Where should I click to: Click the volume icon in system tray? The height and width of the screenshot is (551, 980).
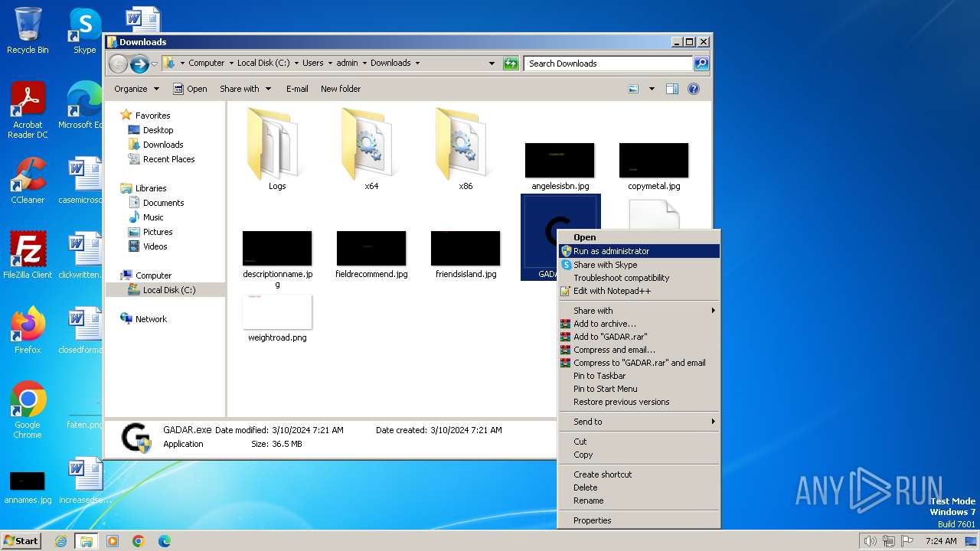pyautogui.click(x=870, y=541)
